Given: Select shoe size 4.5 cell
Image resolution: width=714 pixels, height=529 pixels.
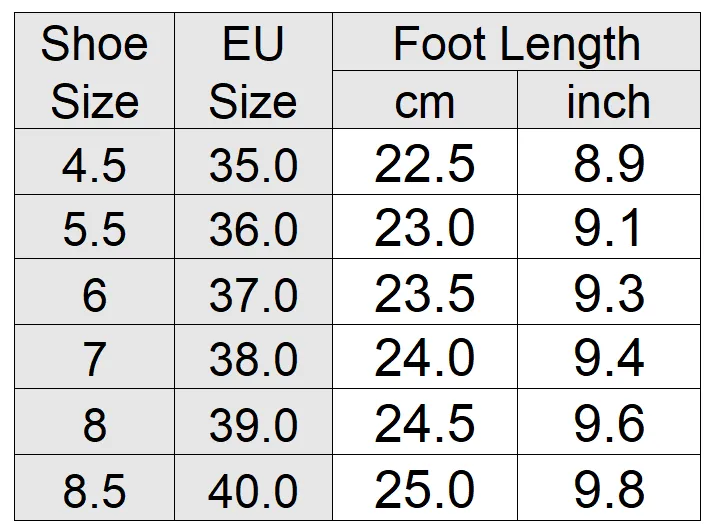Looking at the screenshot, I should 94,162.
